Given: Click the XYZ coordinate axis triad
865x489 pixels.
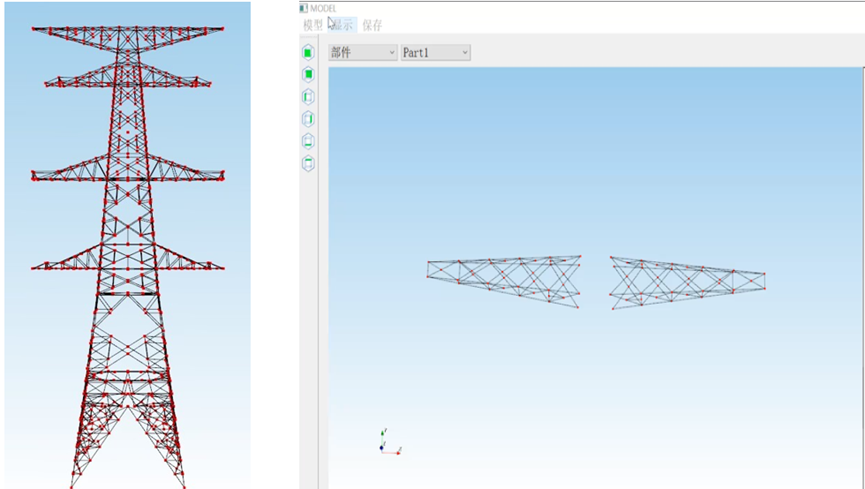Looking at the screenshot, I should pyautogui.click(x=387, y=445).
